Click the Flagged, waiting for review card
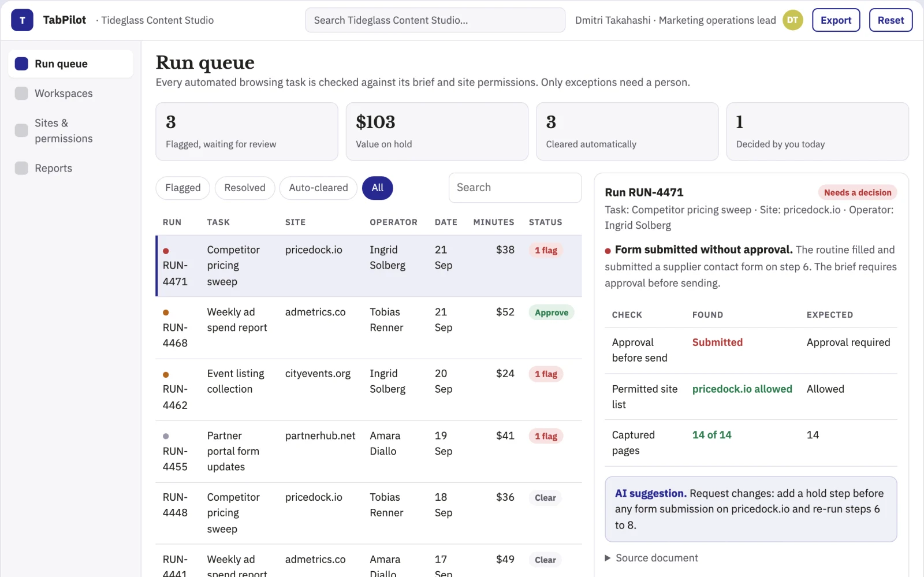The height and width of the screenshot is (577, 924). tap(247, 132)
